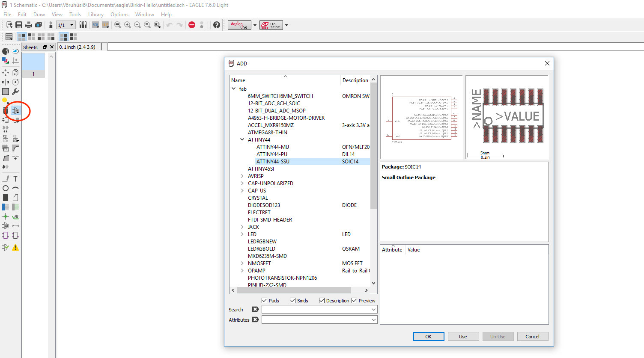Toggle the Description checkbox
This screenshot has width=644, height=358.
(x=322, y=301)
